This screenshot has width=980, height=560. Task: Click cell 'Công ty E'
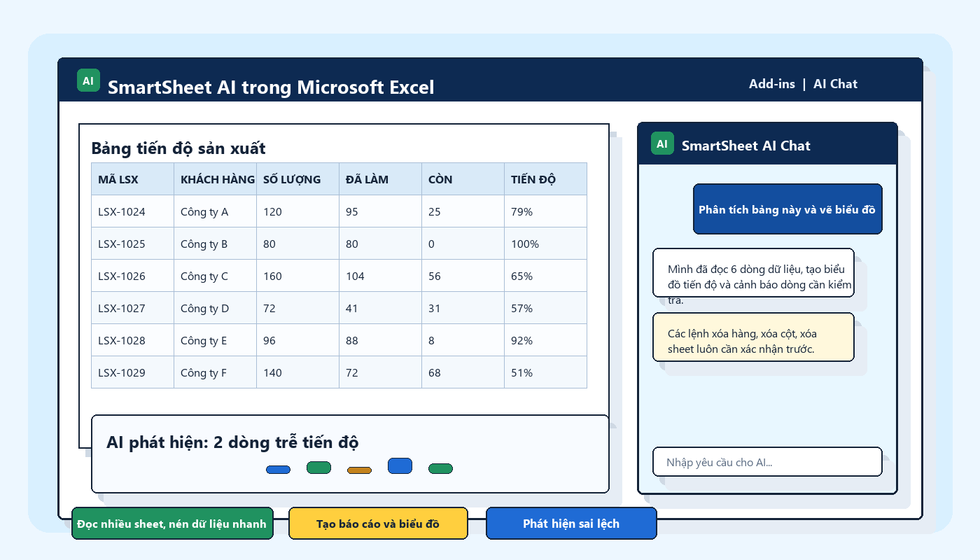click(x=216, y=340)
